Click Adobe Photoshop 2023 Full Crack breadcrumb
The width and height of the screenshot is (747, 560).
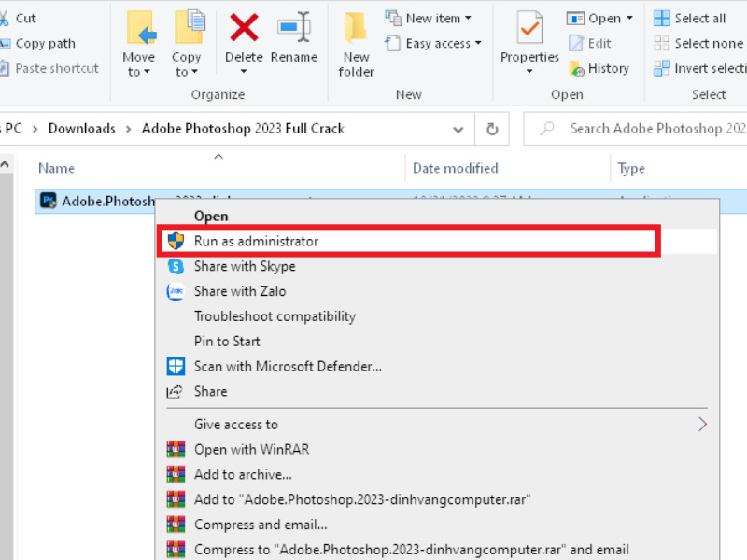coord(243,129)
